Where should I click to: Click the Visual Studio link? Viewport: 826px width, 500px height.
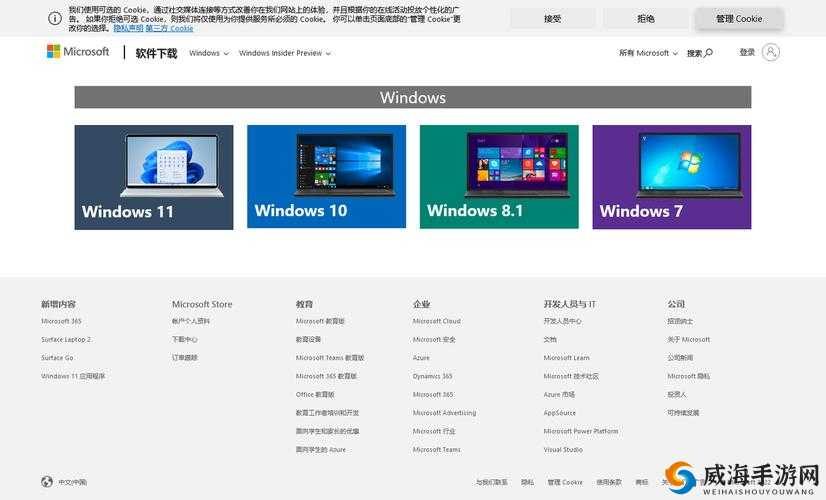tap(563, 450)
